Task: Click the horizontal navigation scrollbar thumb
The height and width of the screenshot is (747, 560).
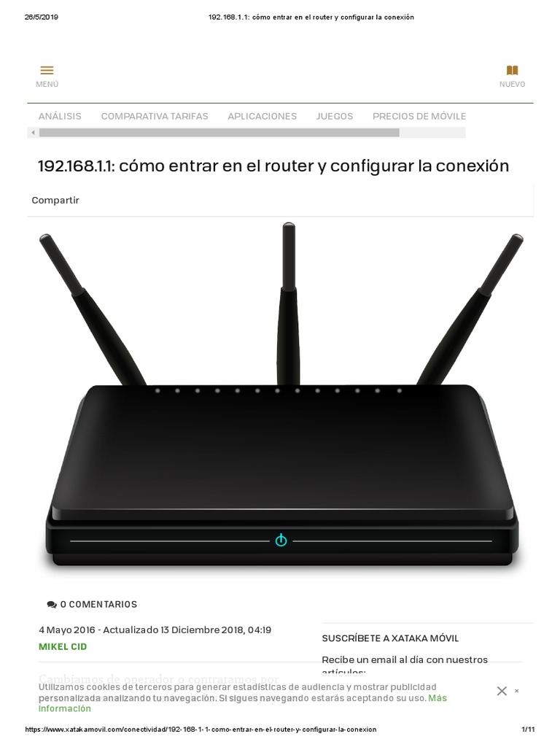Action: 219,133
